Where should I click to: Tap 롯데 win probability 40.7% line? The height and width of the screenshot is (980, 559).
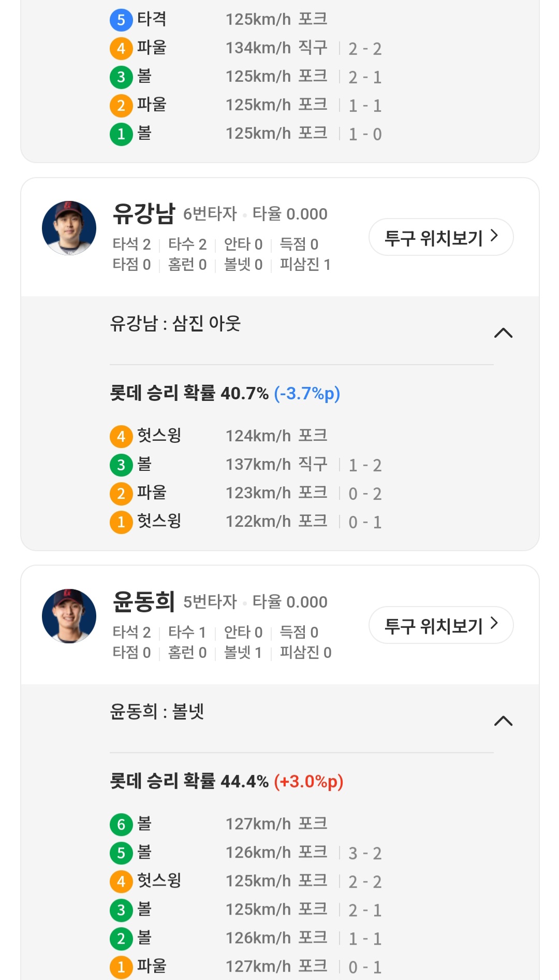coord(225,394)
